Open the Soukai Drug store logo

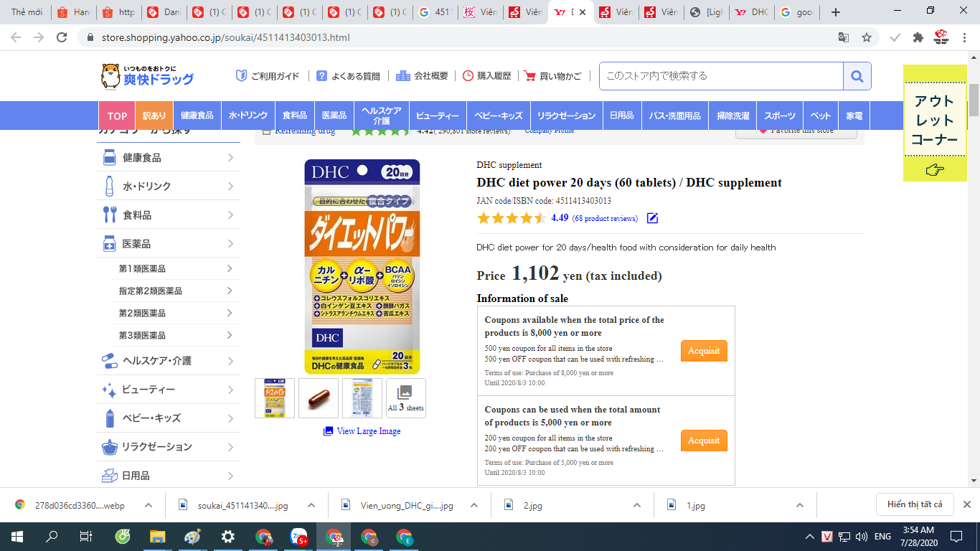point(147,75)
